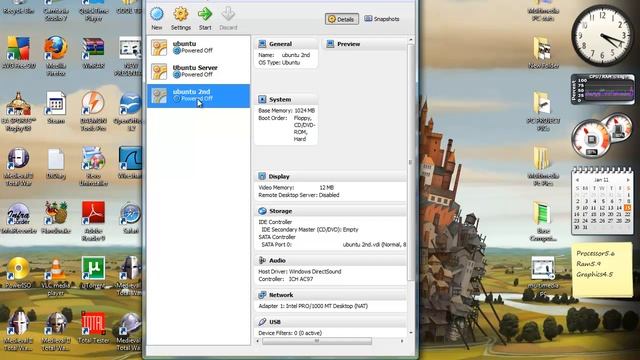Click the details pane scroll-up arrow

click(411, 40)
